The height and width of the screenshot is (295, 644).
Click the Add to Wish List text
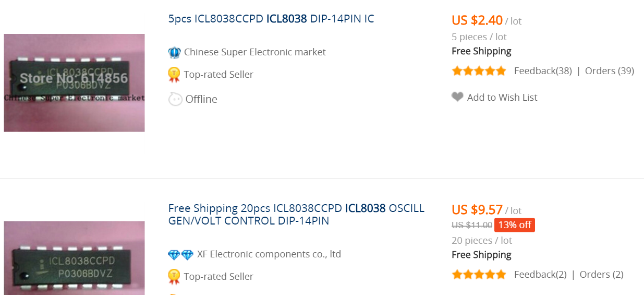(502, 98)
